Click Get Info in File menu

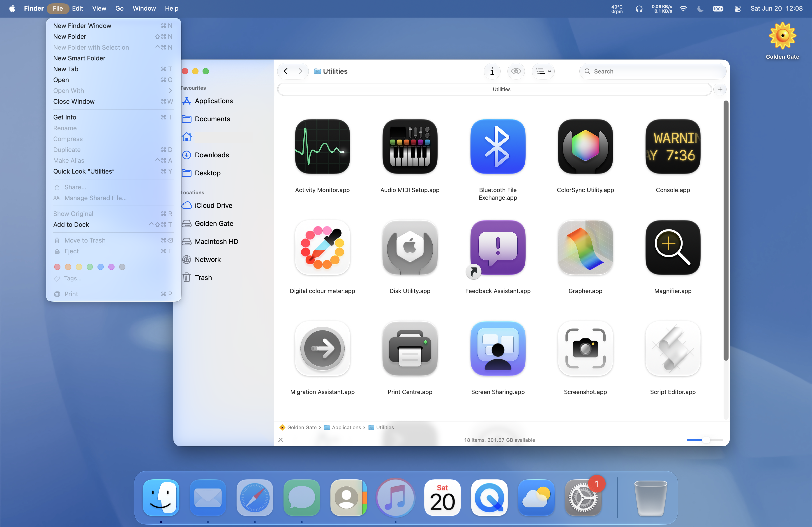[x=113, y=117]
